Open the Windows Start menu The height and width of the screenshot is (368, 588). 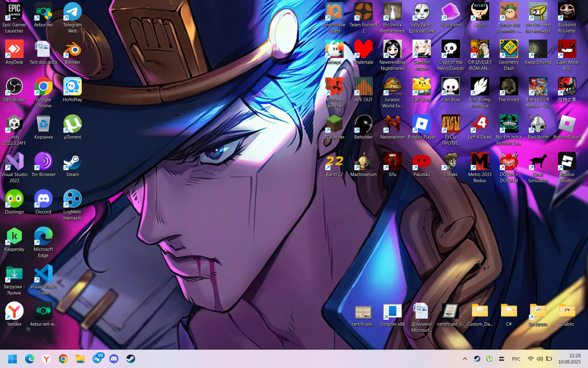pos(12,359)
